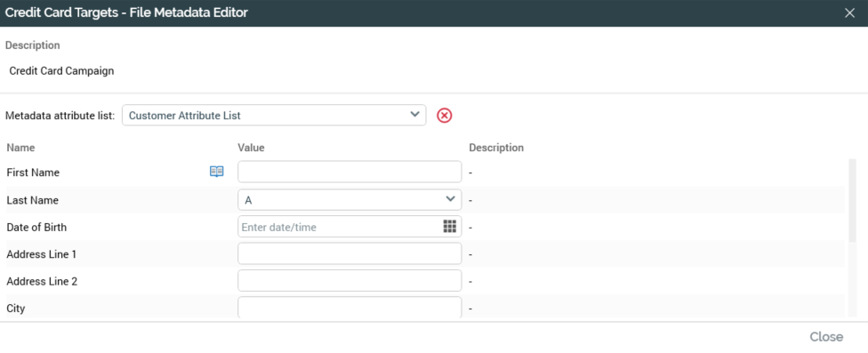
Task: Click the attribute list vertical scrollbar
Action: pos(853,200)
